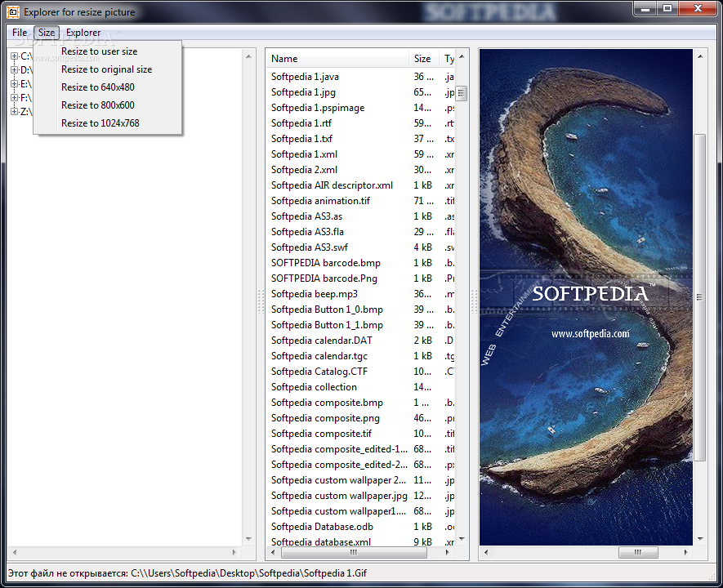Select file Softpedia Button 1_1.bmp
The width and height of the screenshot is (723, 588).
coord(327,325)
